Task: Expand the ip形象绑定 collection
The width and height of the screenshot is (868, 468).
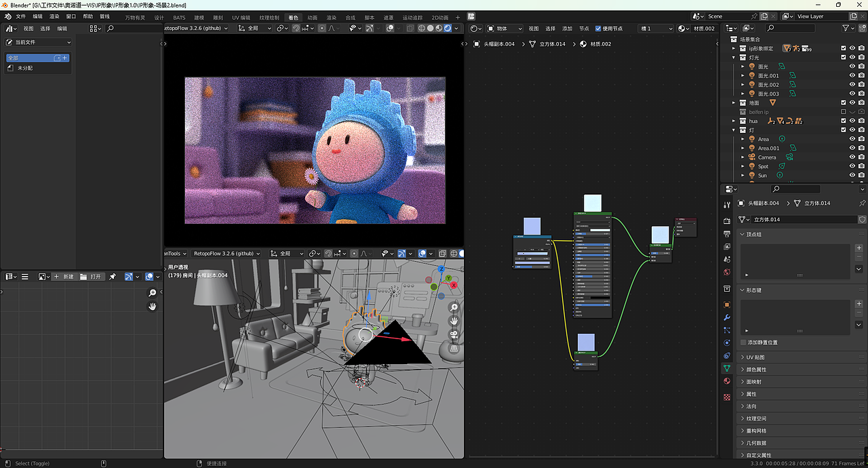Action: click(x=734, y=48)
